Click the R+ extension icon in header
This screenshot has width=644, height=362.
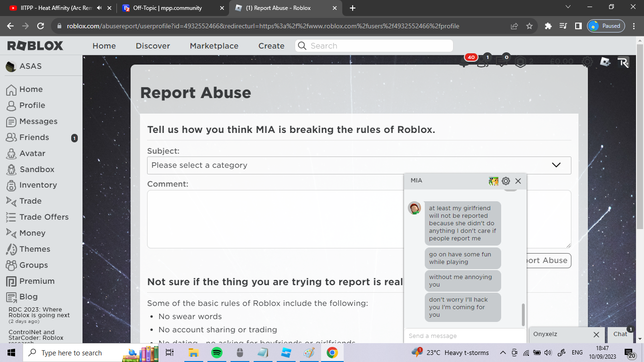623,62
